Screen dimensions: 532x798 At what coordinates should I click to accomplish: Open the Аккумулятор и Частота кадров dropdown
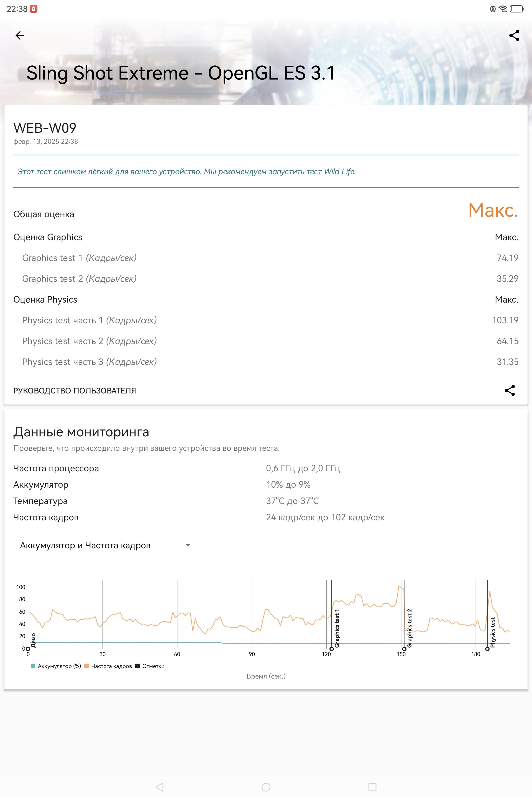107,545
